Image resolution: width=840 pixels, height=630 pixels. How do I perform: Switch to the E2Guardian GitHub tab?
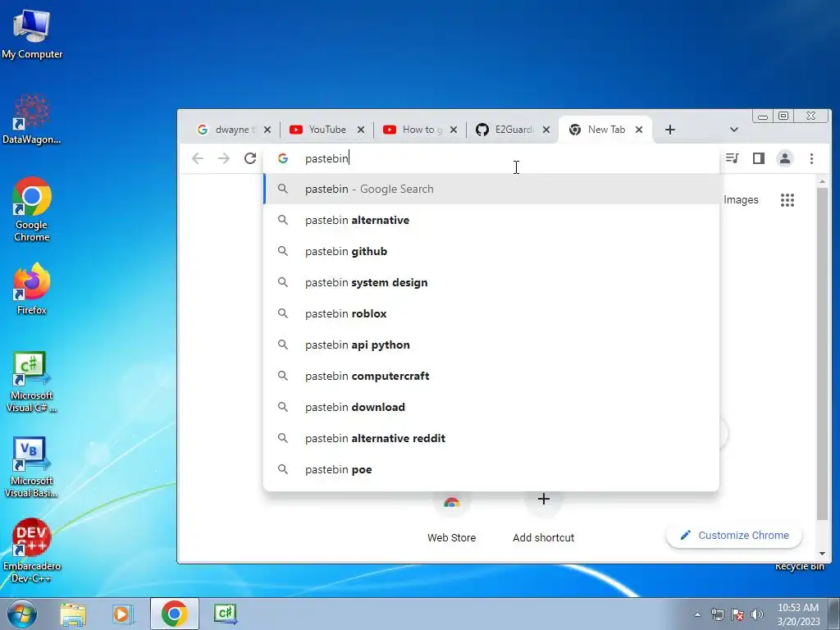coord(506,130)
